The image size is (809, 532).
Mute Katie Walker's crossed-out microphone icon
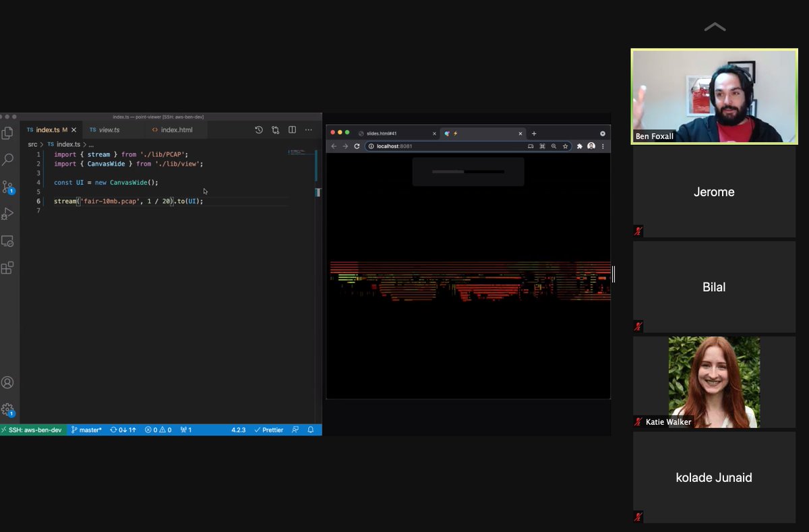click(638, 421)
